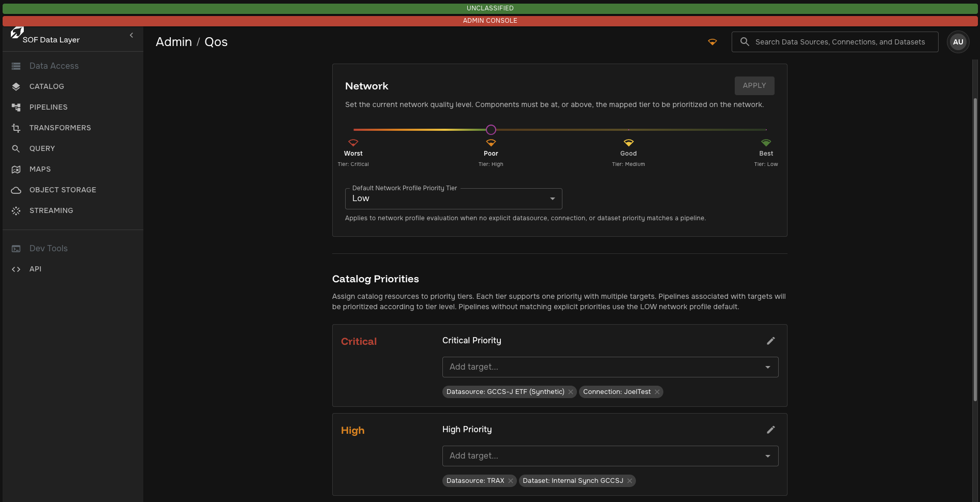Viewport: 980px width, 502px height.
Task: Click the Connection: JoelTest chip label
Action: 617,392
